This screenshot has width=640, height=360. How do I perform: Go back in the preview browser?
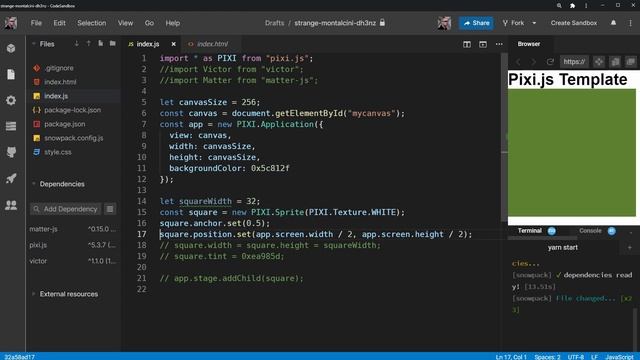tap(518, 62)
